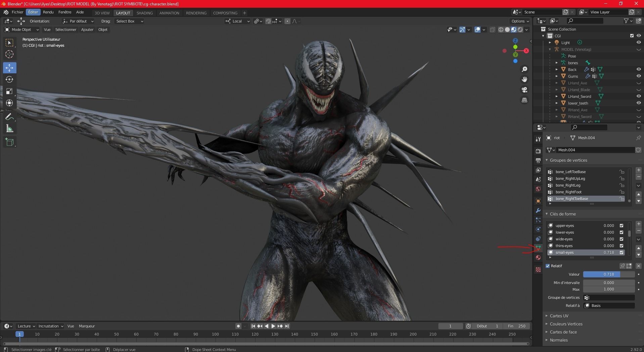Switch orthographic/perspective grid icon
The height and width of the screenshot is (352, 644).
tap(524, 100)
